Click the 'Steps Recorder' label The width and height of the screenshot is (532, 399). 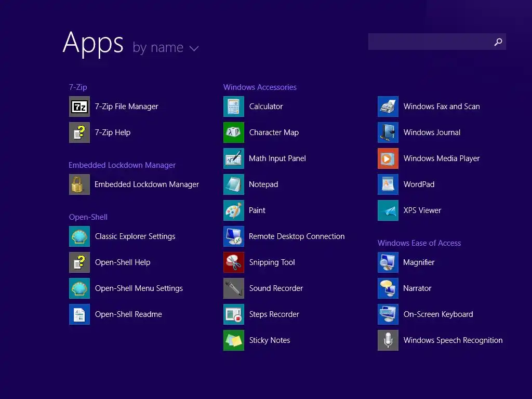tap(274, 314)
